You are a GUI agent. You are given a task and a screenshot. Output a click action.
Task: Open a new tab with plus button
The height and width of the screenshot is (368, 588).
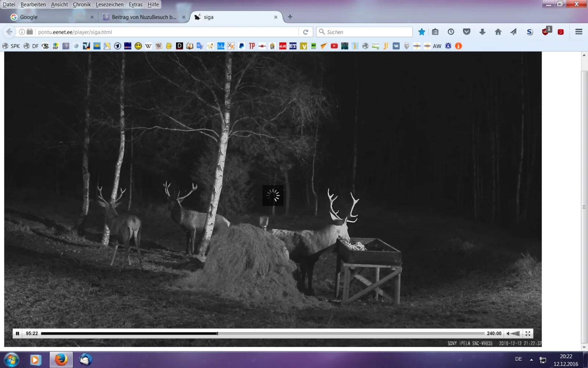tap(290, 17)
